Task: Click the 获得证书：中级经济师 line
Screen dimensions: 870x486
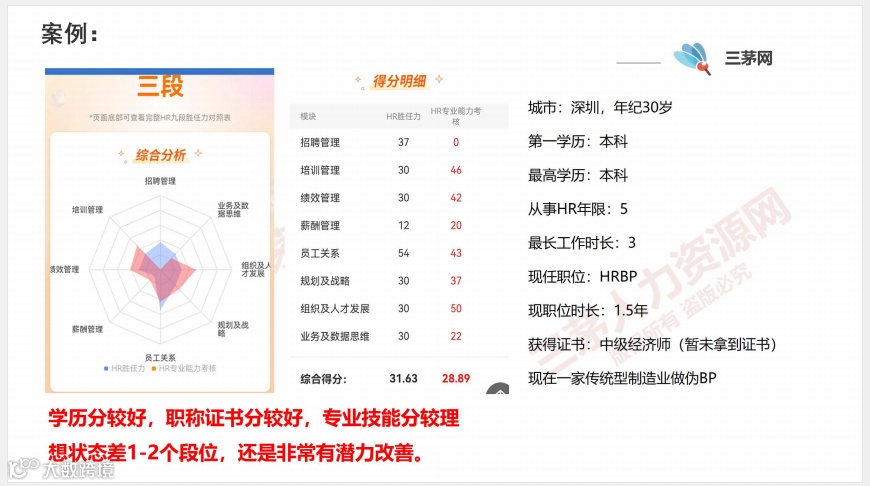Action: click(x=652, y=345)
